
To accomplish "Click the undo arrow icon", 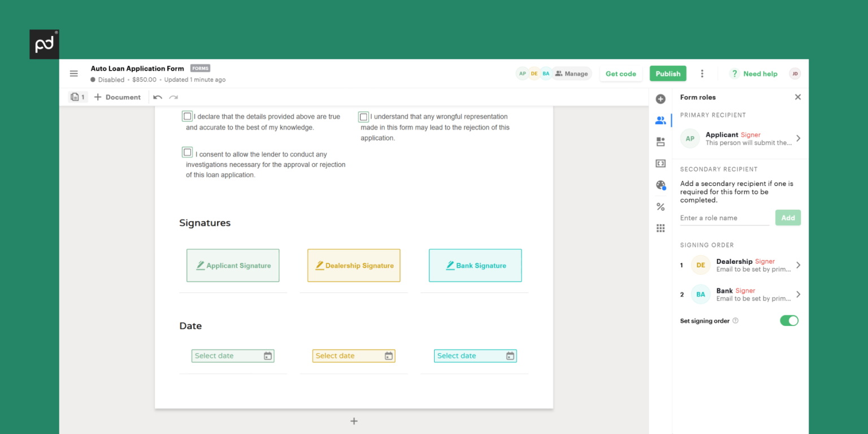I will pyautogui.click(x=158, y=97).
